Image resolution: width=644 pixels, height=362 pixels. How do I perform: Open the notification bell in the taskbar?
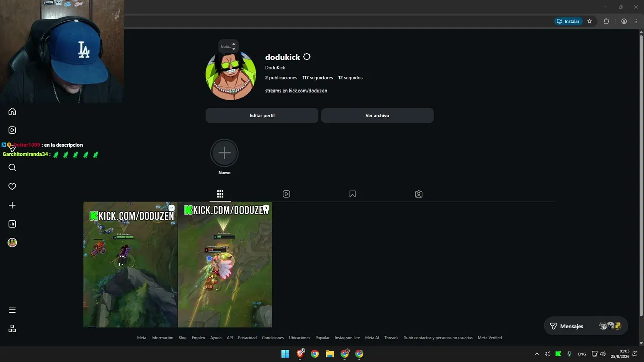635,354
